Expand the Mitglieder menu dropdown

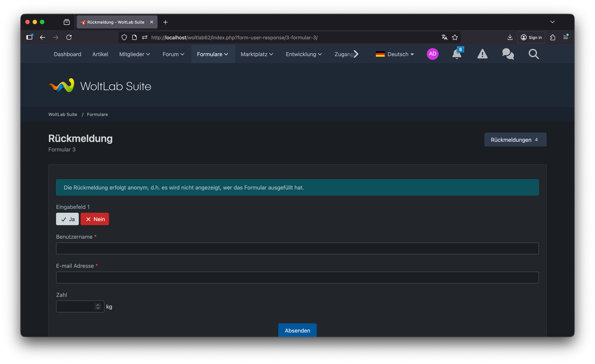click(134, 54)
